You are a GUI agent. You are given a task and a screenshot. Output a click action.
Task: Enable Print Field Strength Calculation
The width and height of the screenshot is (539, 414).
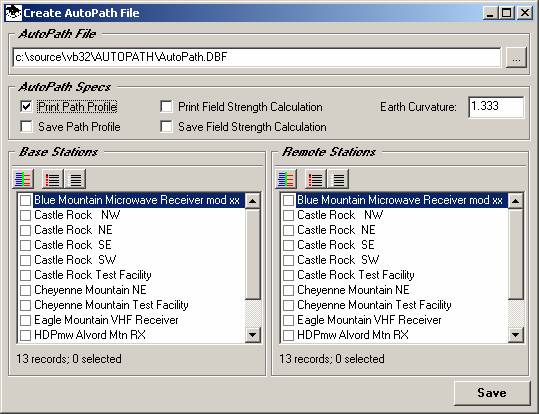(x=166, y=107)
